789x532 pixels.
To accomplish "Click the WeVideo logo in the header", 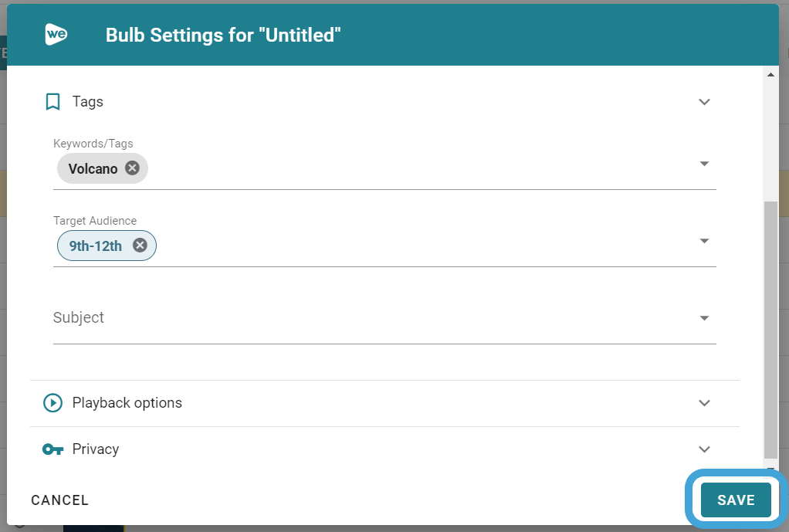I will pyautogui.click(x=56, y=35).
